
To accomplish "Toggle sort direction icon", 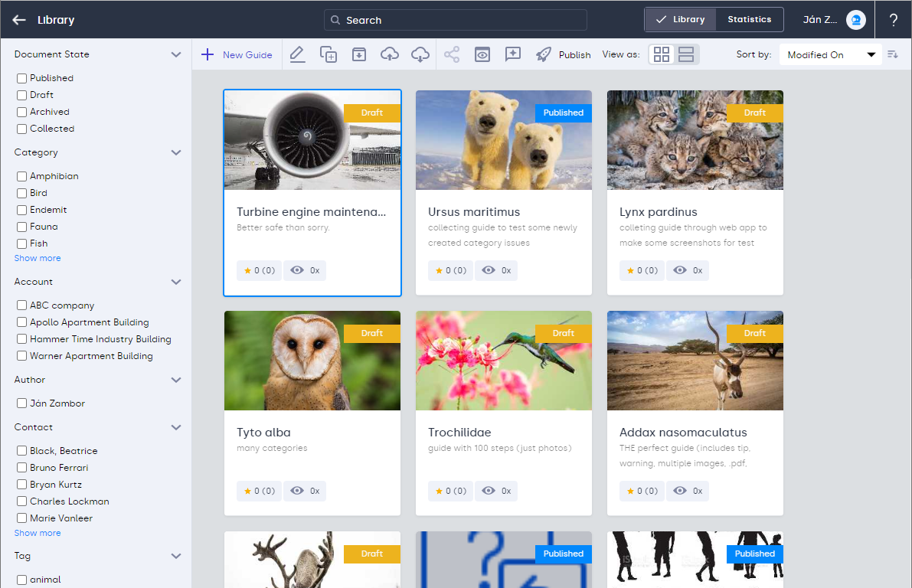I will coord(893,54).
